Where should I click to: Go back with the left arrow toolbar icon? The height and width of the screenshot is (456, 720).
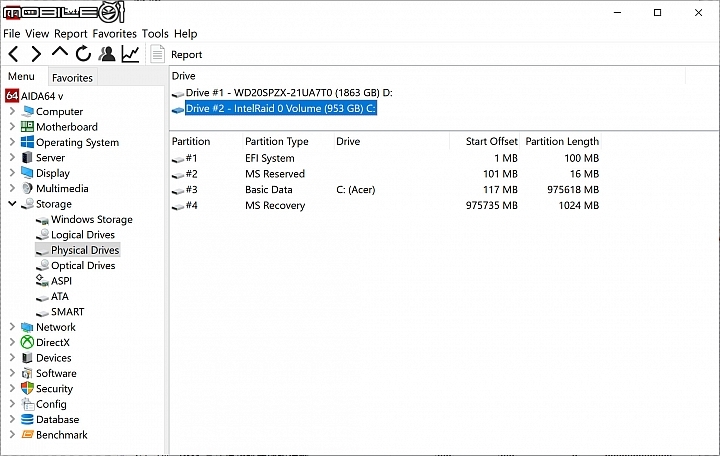pyautogui.click(x=14, y=54)
